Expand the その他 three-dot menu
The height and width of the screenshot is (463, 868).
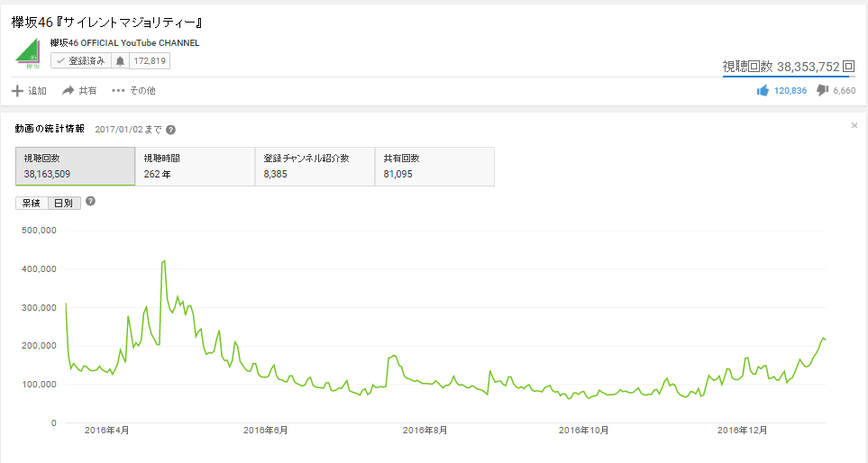coord(118,91)
